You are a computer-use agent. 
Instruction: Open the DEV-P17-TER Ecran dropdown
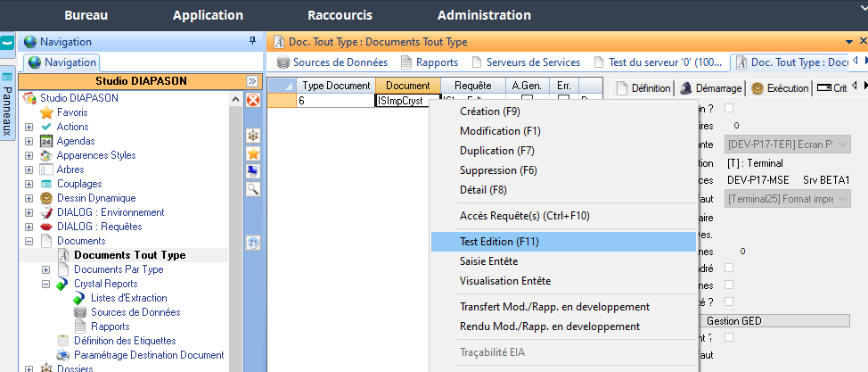(x=788, y=145)
